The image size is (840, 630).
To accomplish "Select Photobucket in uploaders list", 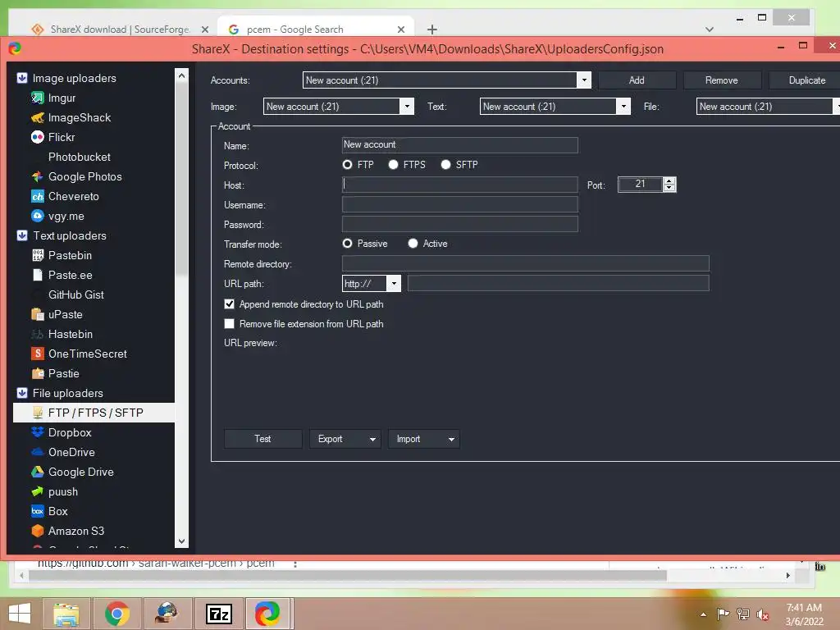I will [x=80, y=157].
